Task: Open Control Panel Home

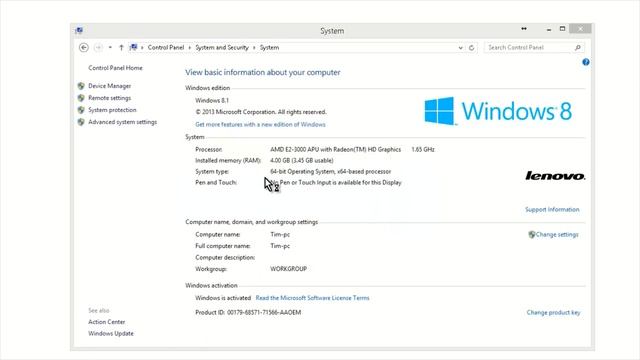Action: 116,68
